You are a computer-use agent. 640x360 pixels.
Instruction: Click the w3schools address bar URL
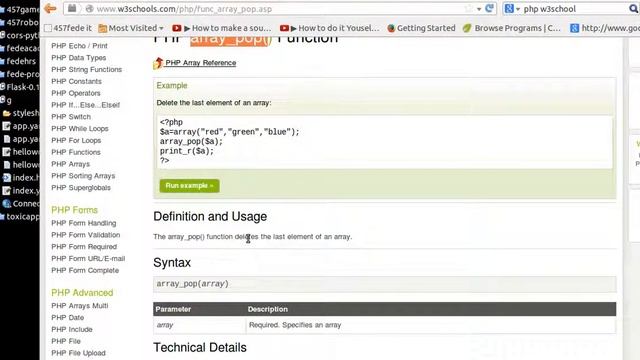click(184, 9)
